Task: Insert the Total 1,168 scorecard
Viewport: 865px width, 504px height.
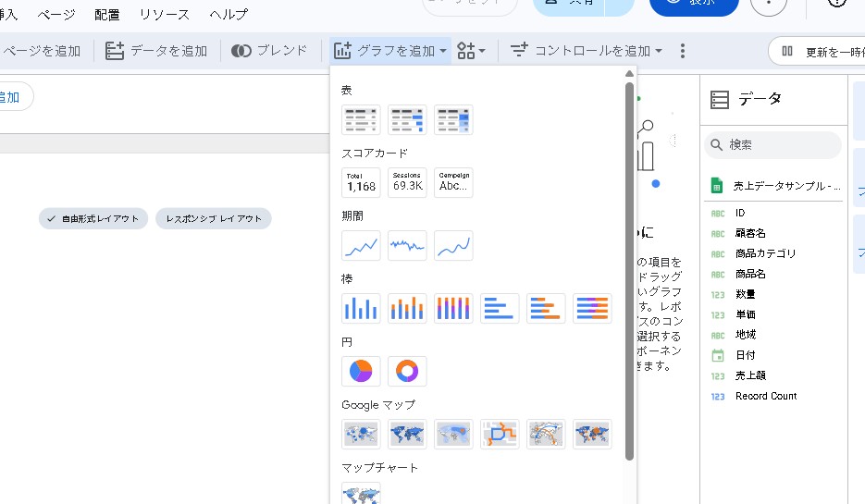Action: 361,182
